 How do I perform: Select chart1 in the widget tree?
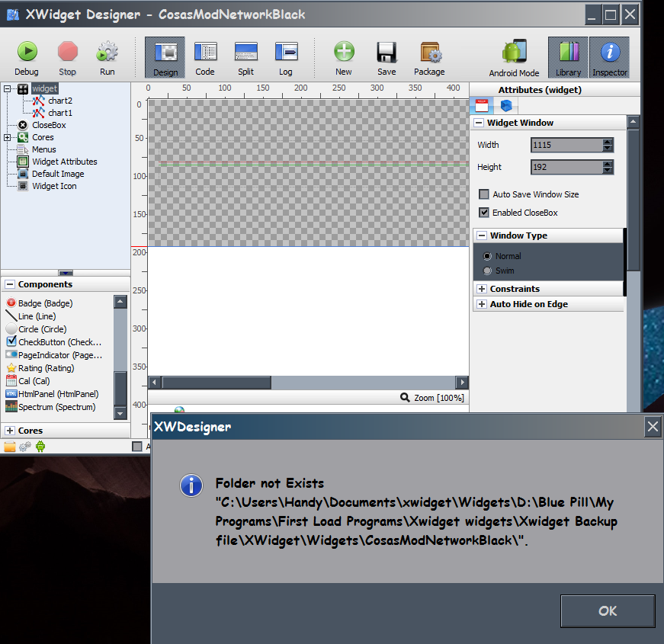coord(60,113)
